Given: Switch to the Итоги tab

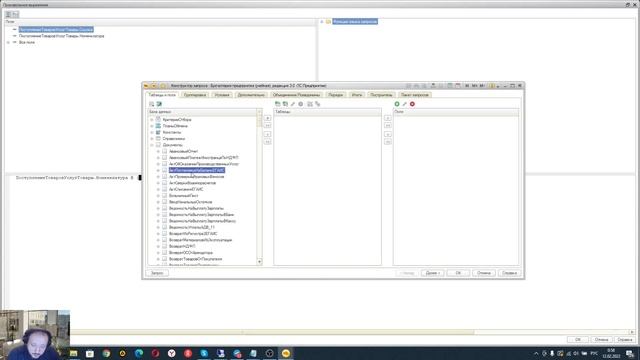Looking at the screenshot, I should (x=357, y=95).
